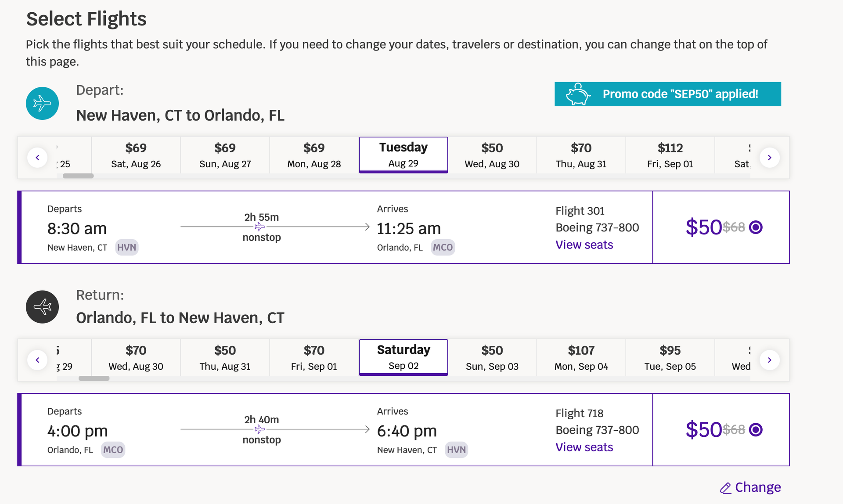Click Change at the bottom of the page
This screenshot has height=504, width=843.
click(x=758, y=487)
